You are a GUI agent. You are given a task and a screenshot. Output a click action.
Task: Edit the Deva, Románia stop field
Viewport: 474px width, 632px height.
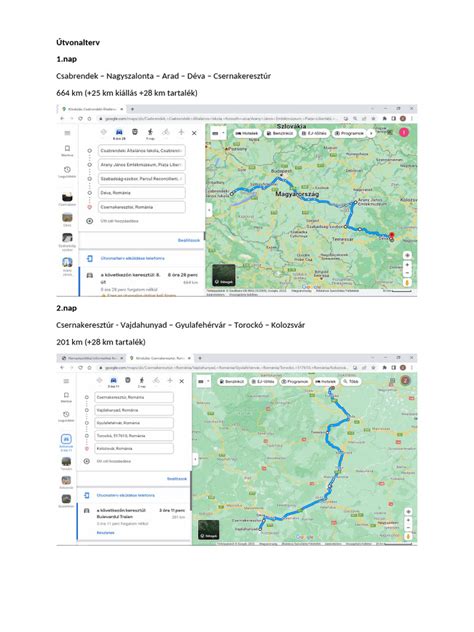[x=141, y=193]
